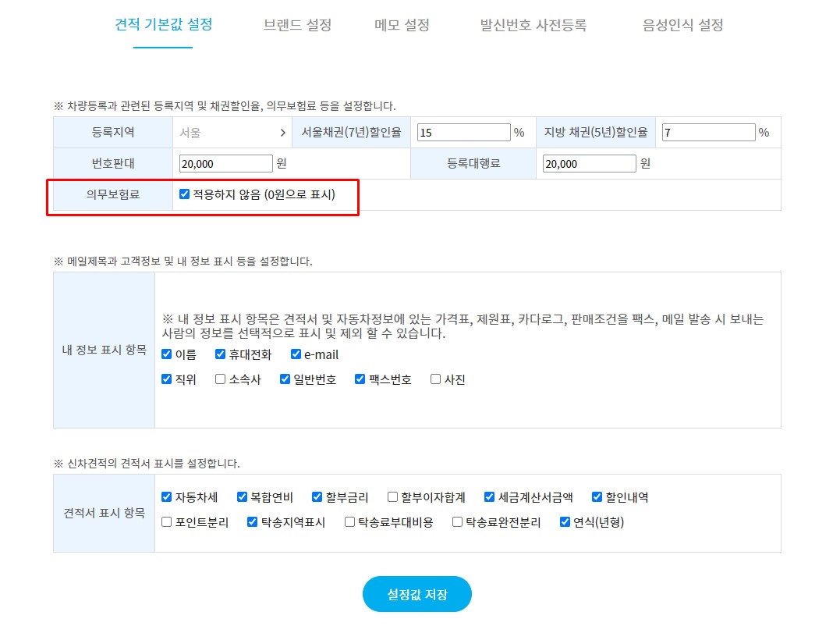The height and width of the screenshot is (626, 840).
Task: Click the 등록대행료 label cell
Action: pos(473,163)
